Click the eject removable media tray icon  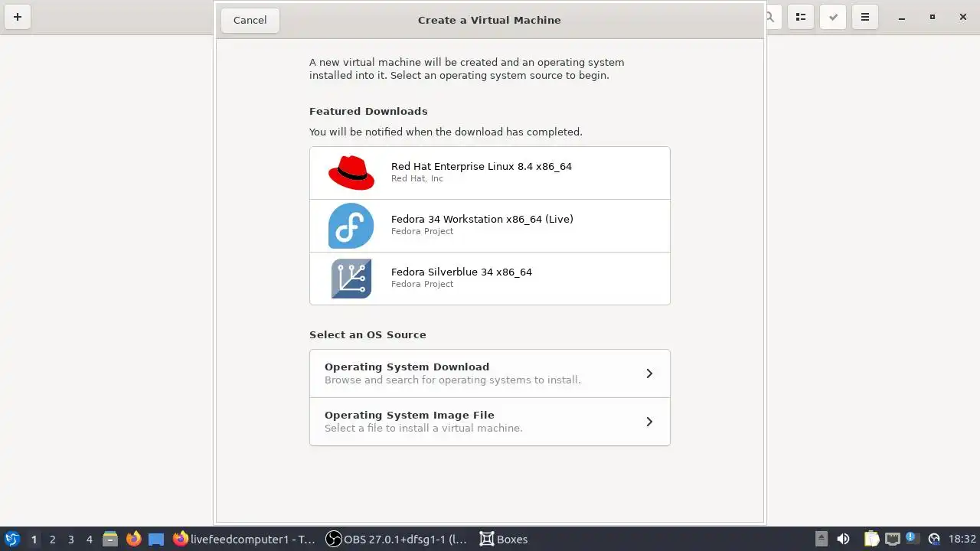click(x=821, y=539)
